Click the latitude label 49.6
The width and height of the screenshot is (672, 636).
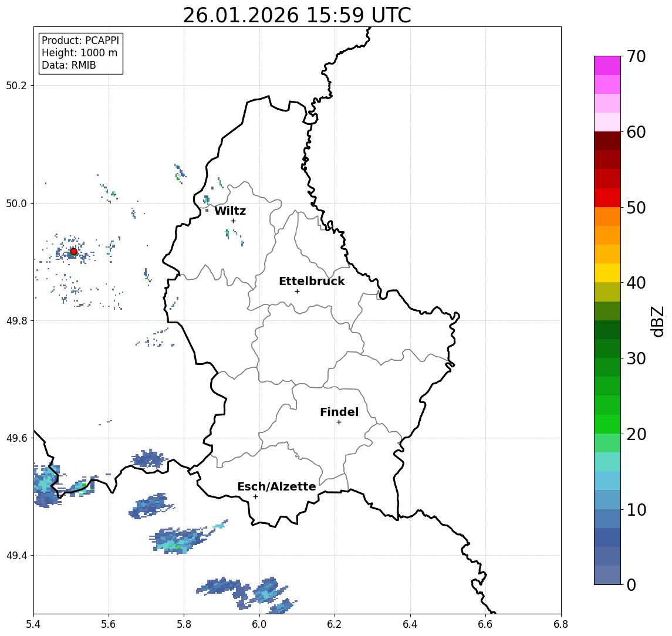pos(16,438)
